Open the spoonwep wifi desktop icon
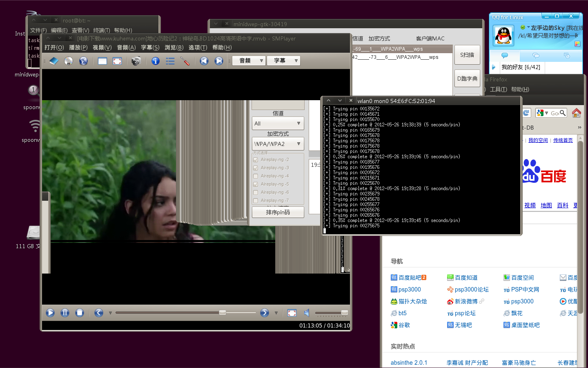Screen dimensions: 588x368 [x=35, y=126]
